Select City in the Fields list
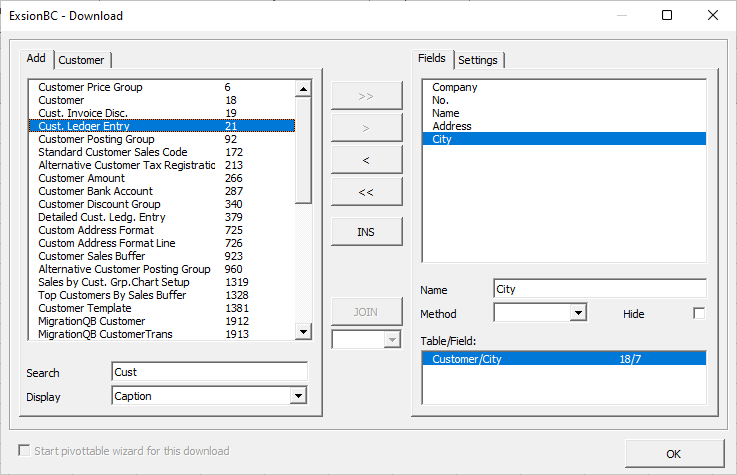737x475 pixels. pyautogui.click(x=564, y=139)
